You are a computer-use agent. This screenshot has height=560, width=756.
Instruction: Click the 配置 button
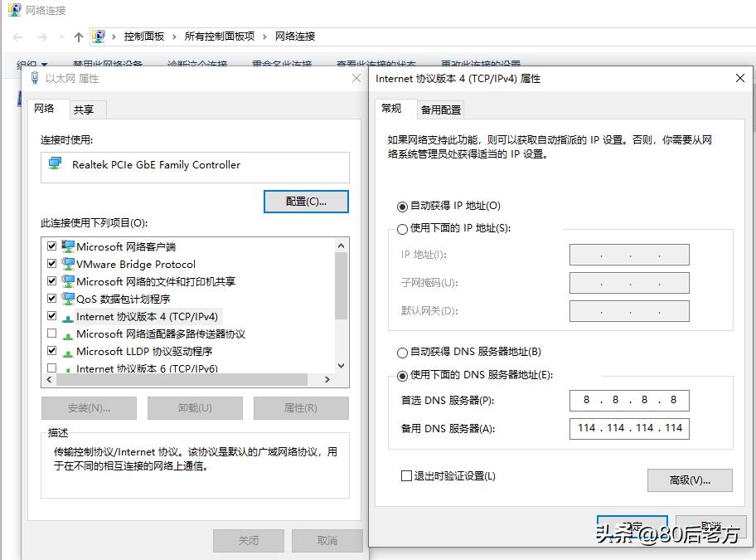coord(306,201)
